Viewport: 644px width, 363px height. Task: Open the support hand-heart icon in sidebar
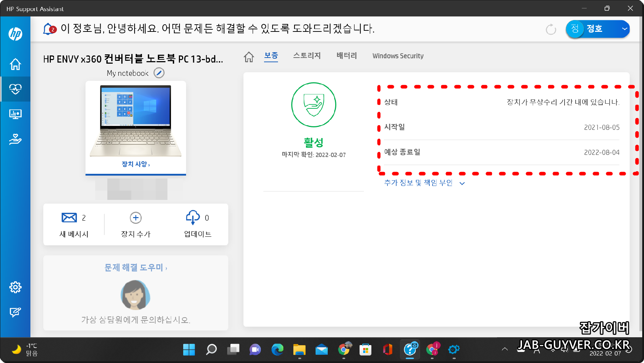[15, 139]
